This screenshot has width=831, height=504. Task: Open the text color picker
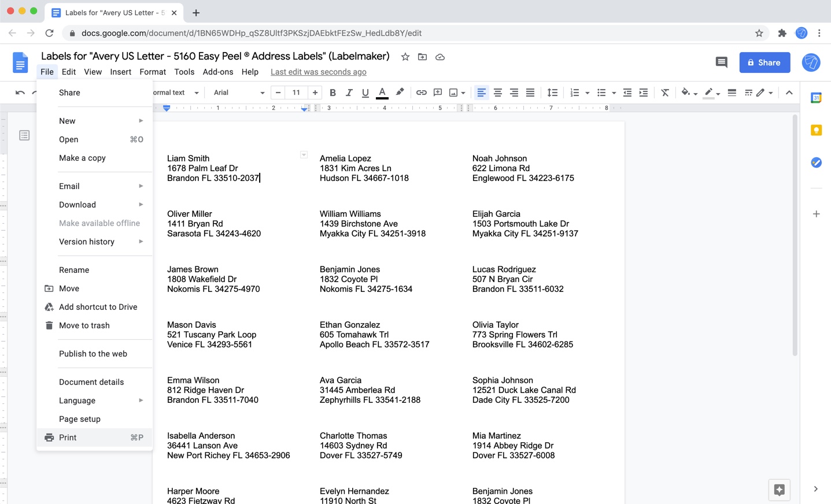(x=382, y=92)
